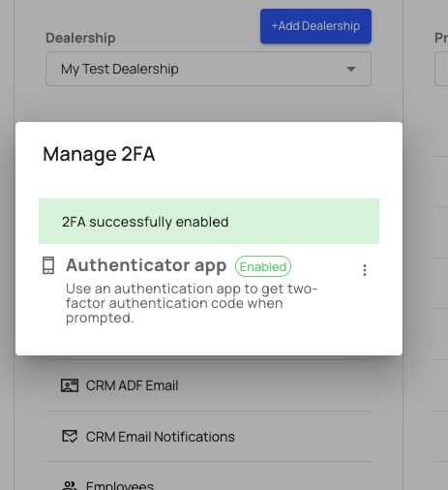Open the CRM ADF Email menu item
This screenshot has width=448, height=490.
click(x=208, y=385)
